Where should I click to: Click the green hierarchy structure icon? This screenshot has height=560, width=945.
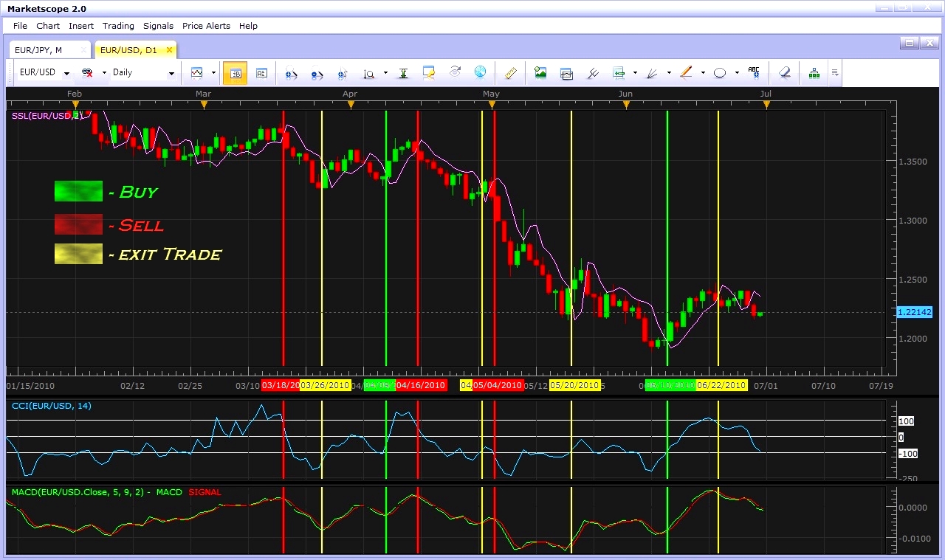814,73
